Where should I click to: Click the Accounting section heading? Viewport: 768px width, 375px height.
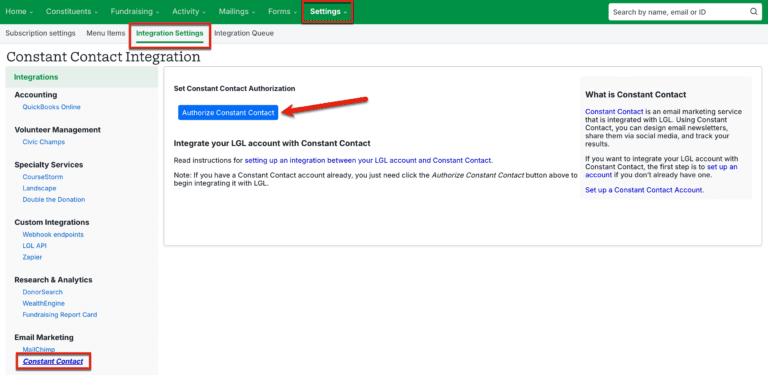[x=36, y=94]
